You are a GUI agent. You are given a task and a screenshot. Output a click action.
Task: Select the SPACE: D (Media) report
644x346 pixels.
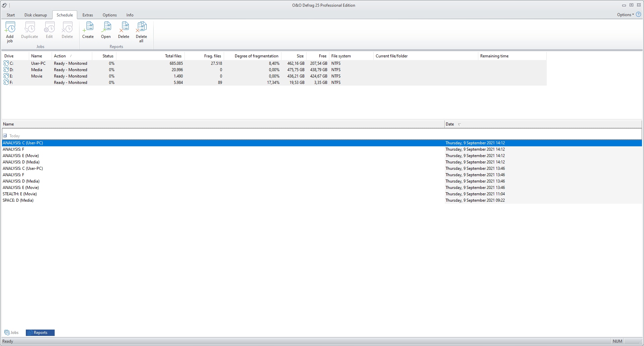[x=322, y=200]
